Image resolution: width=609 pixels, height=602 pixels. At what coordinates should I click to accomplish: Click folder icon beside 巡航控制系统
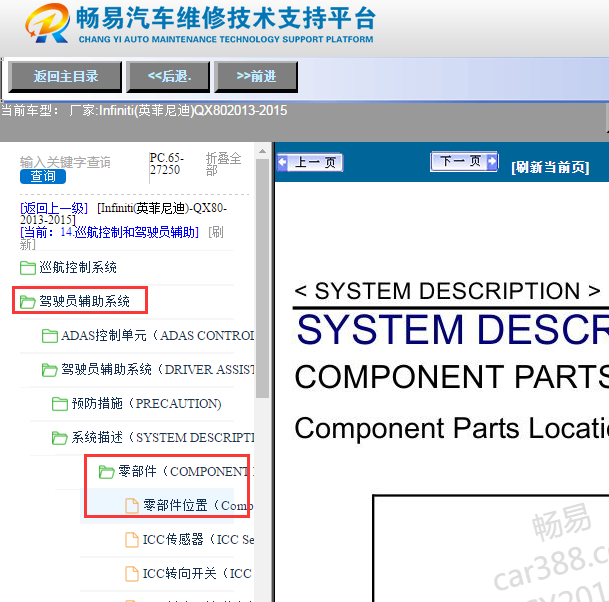click(x=28, y=268)
